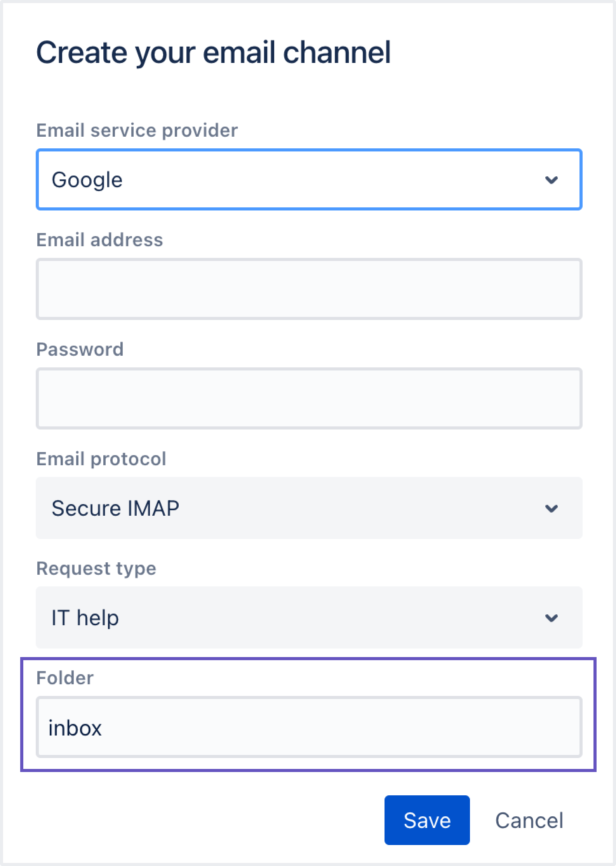The width and height of the screenshot is (616, 866).
Task: Focus the Email address input field
Action: pyautogui.click(x=309, y=289)
